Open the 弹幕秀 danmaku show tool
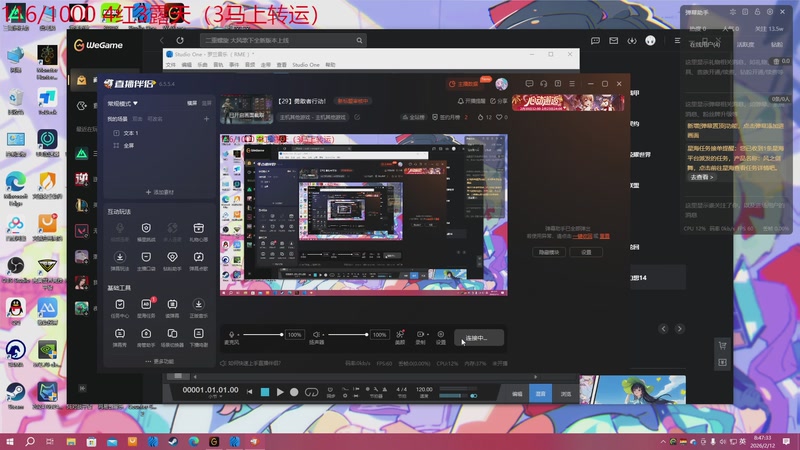800x450 pixels. point(119,334)
